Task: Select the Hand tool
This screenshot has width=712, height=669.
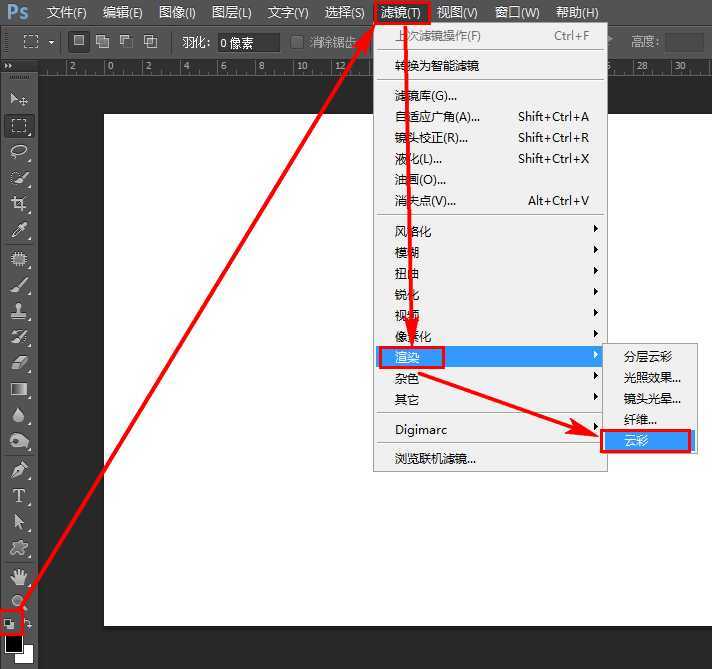Action: (x=19, y=576)
